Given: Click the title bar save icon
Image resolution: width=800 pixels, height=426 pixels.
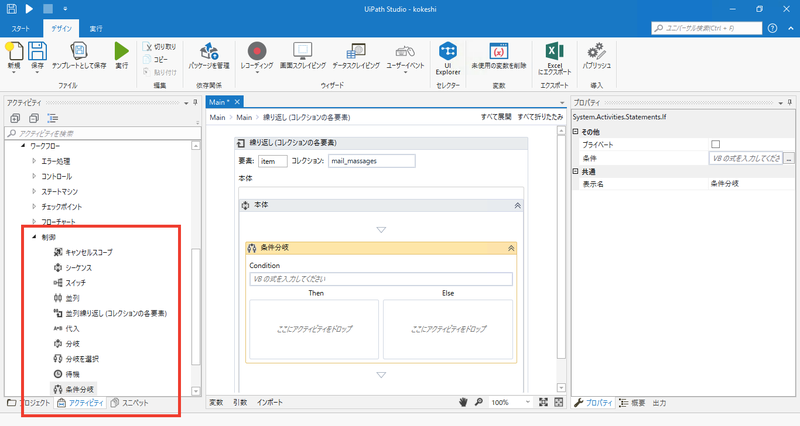Looking at the screenshot, I should tap(11, 9).
